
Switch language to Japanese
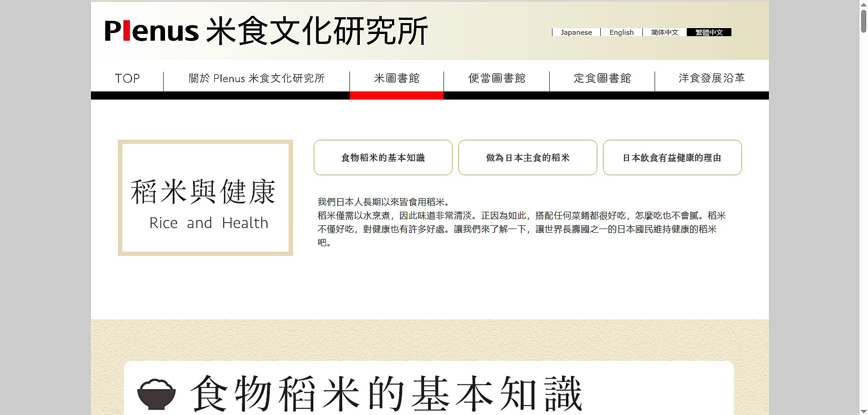[x=576, y=32]
